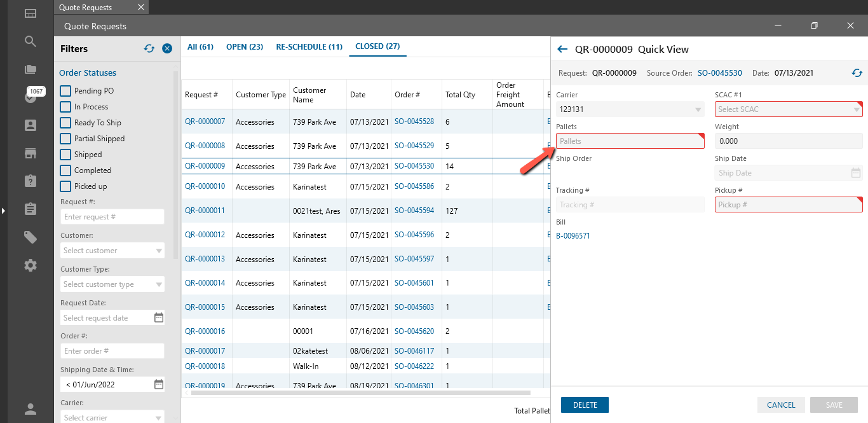Expand the left sidebar arrow
Screen dimensions: 868x423
coord(3,210)
